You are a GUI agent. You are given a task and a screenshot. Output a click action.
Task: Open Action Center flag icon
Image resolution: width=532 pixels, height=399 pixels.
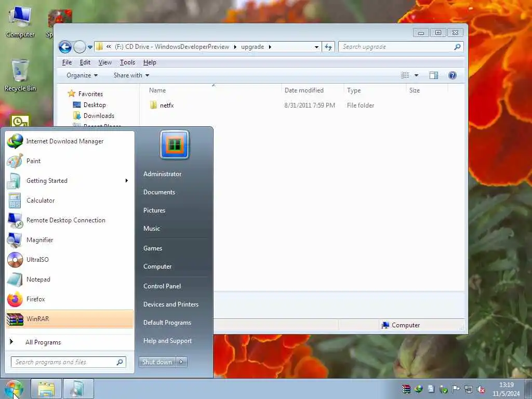point(456,389)
